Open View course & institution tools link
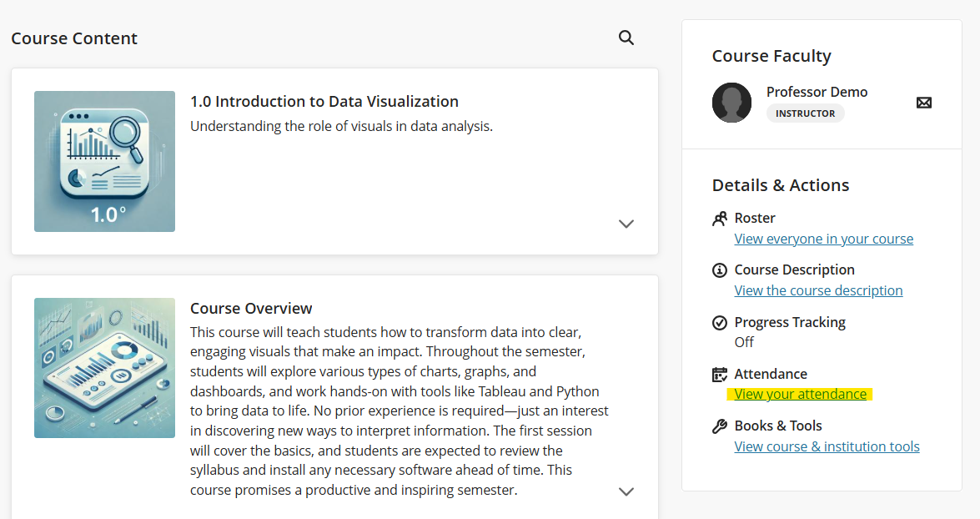 click(827, 446)
